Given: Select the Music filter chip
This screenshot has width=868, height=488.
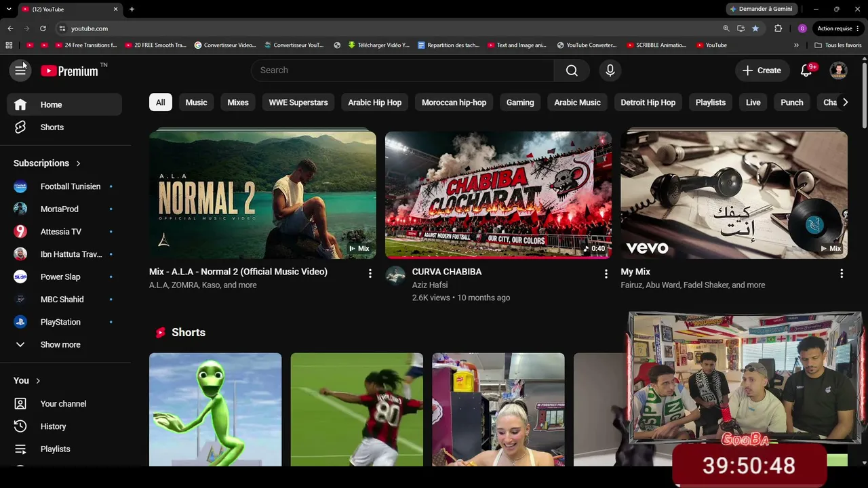Looking at the screenshot, I should point(196,102).
